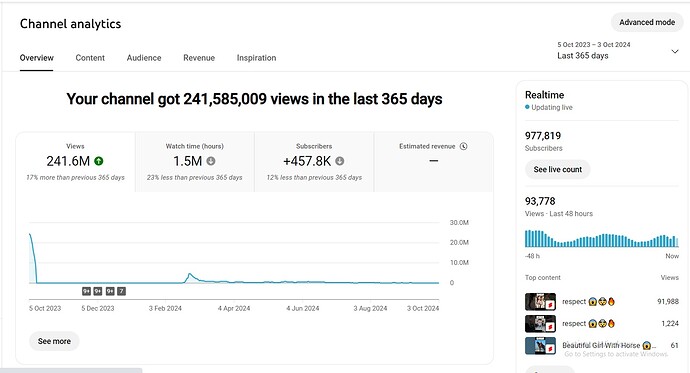The width and height of the screenshot is (690, 373).
Task: Click the respect title with 1,224 views
Action: point(588,323)
